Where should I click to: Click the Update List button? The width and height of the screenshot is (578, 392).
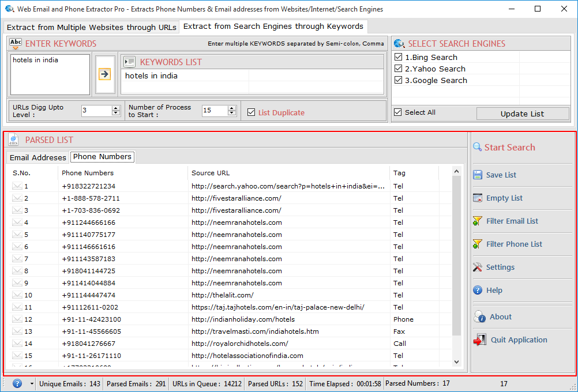[x=523, y=114]
